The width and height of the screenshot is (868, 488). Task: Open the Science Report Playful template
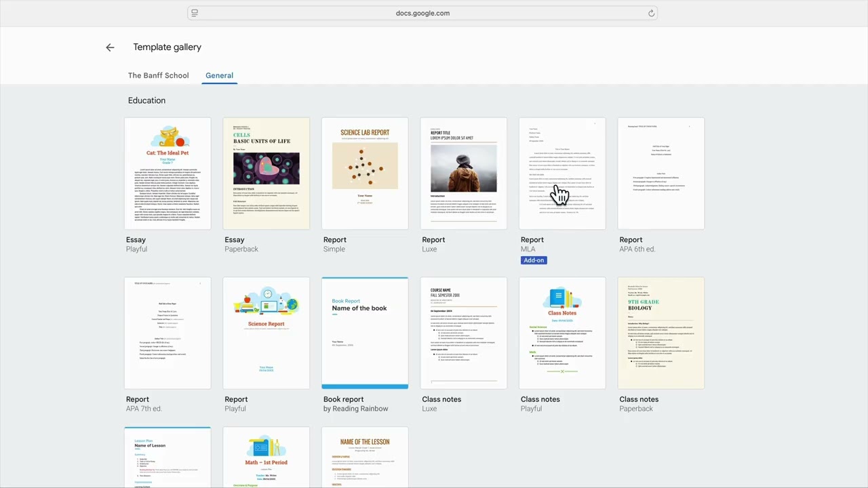click(267, 333)
